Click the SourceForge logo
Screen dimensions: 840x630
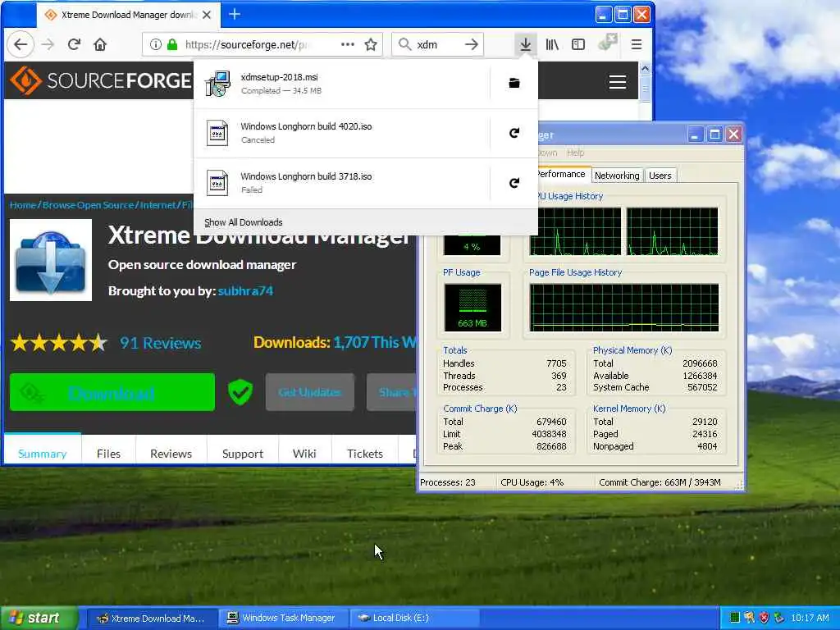100,80
